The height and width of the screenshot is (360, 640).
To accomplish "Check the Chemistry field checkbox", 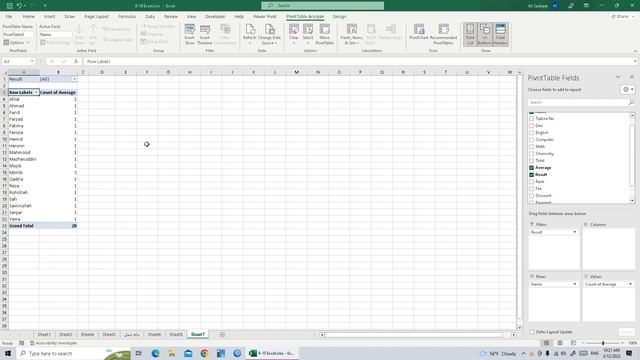I will coord(531,154).
